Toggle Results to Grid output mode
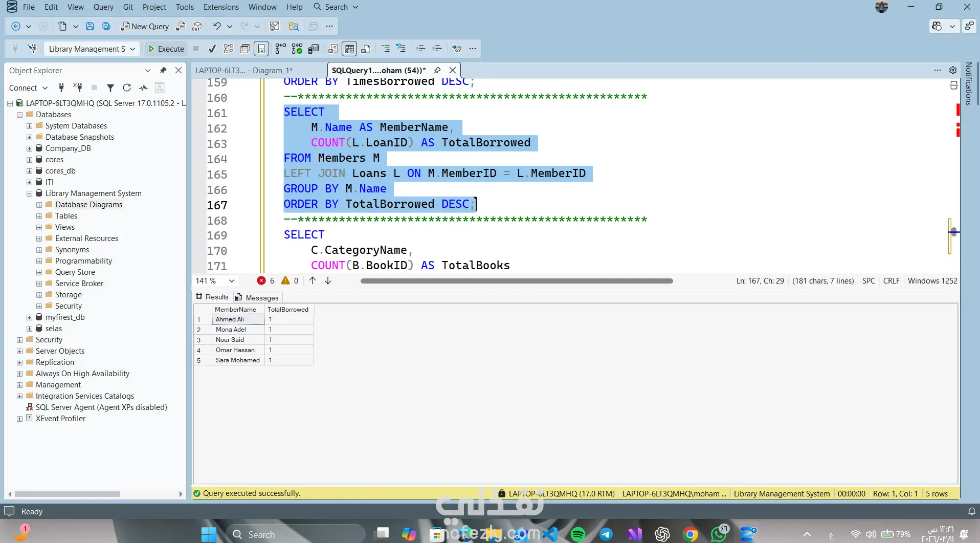The image size is (980, 543). [349, 49]
